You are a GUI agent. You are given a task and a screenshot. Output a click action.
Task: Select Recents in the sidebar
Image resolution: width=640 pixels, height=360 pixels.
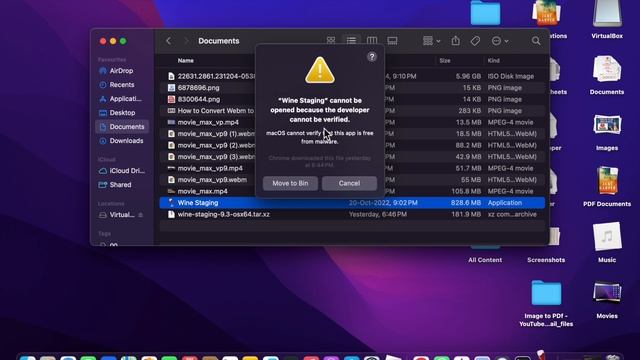coord(122,85)
